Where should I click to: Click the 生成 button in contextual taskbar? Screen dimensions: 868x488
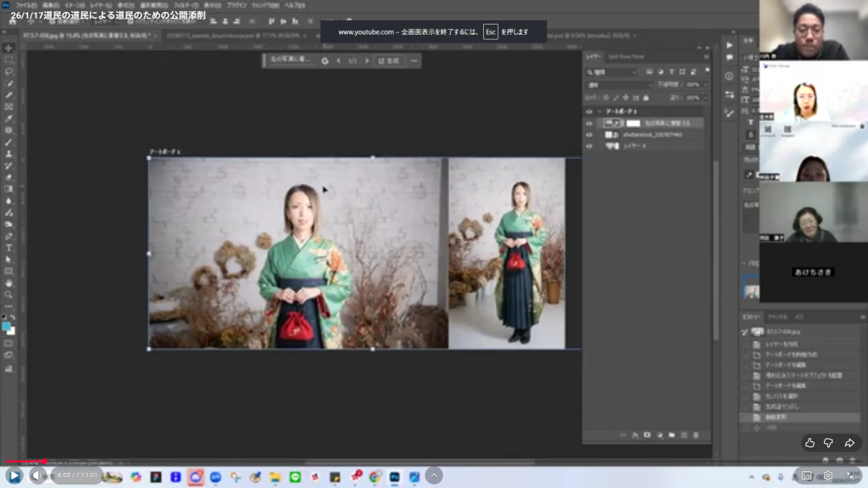click(389, 61)
